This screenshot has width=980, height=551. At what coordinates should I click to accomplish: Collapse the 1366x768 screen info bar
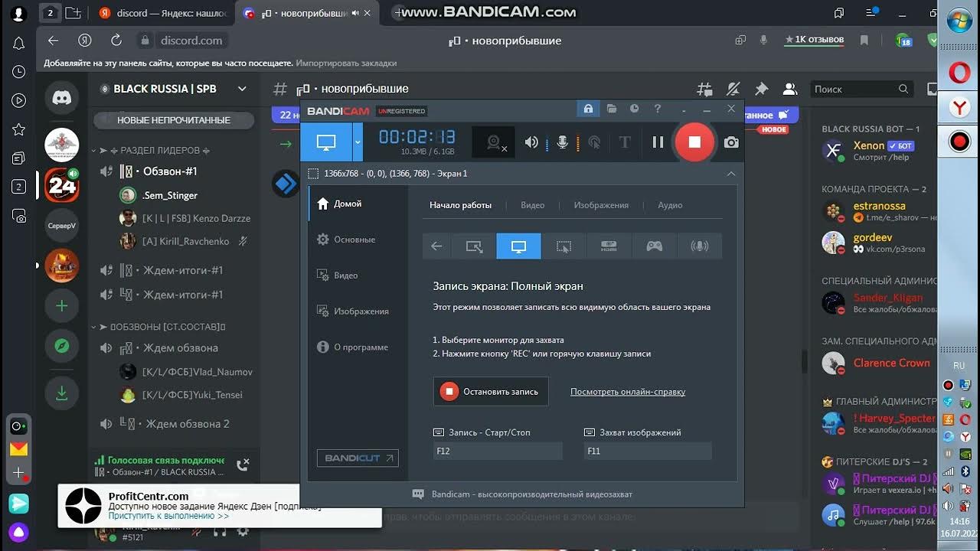coord(730,174)
